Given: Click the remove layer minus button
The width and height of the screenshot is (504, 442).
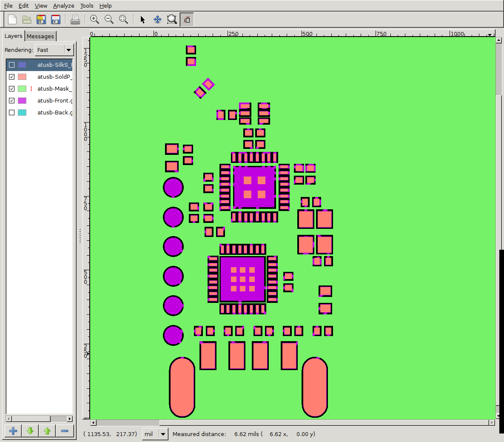Looking at the screenshot, I should tap(65, 431).
